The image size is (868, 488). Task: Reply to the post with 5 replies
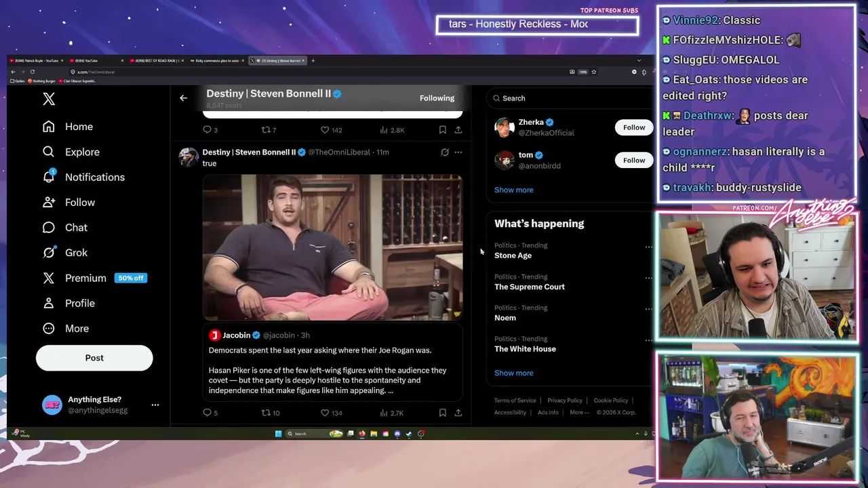point(210,412)
